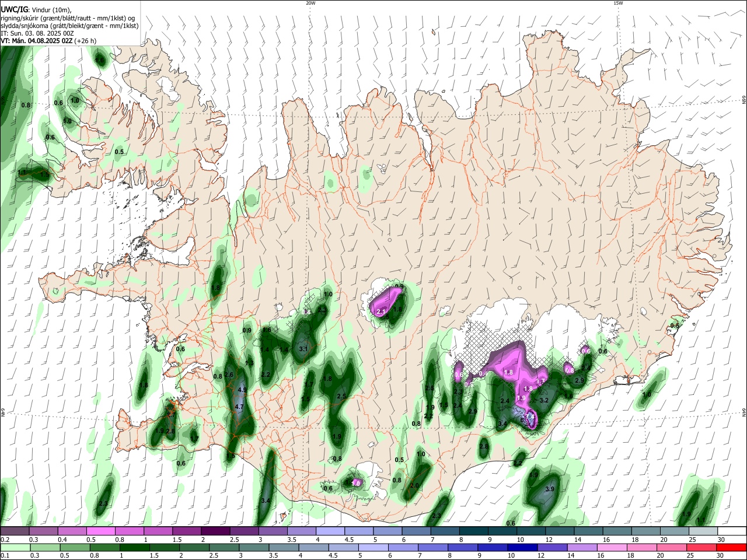The image size is (747, 560).
Task: Click the UWC/IG title heading
Action: point(13,9)
